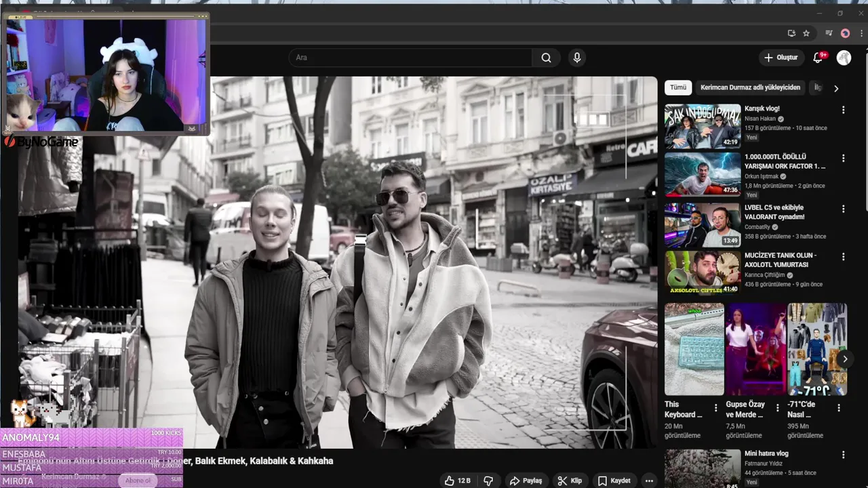868x488 pixels.
Task: Create a clip with Klip button
Action: point(570,481)
